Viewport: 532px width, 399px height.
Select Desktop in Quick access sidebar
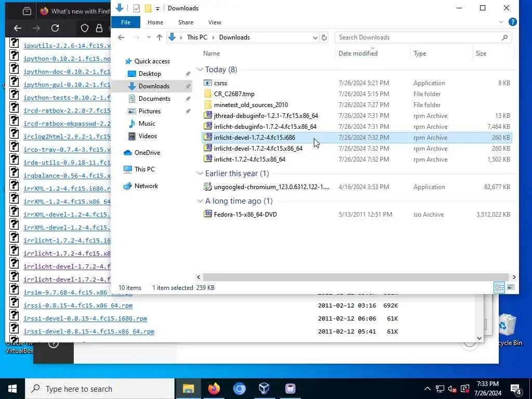pyautogui.click(x=150, y=74)
